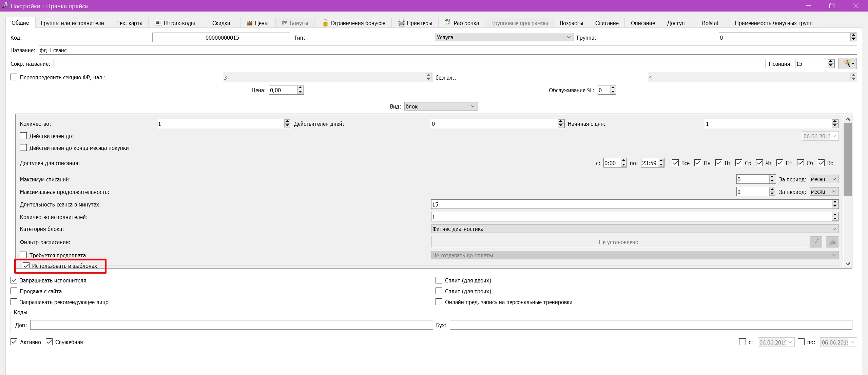Open the Тип dropdown showing Услуга

504,37
